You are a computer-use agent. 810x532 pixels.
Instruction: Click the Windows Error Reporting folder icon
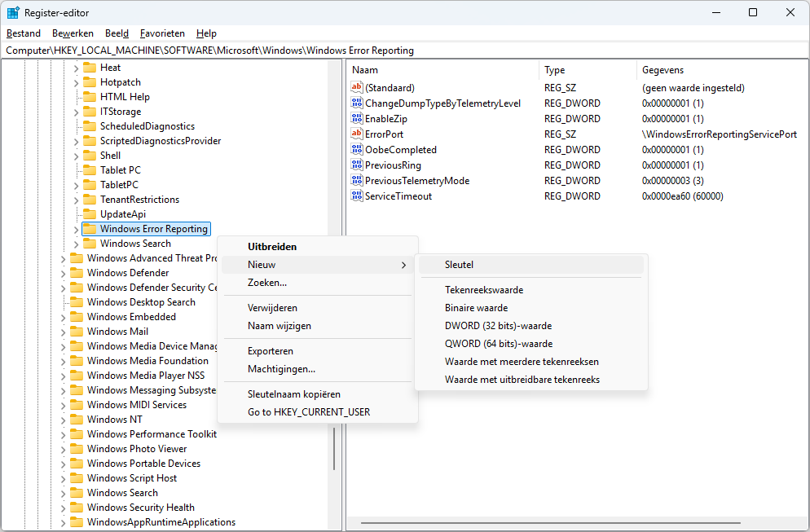90,229
